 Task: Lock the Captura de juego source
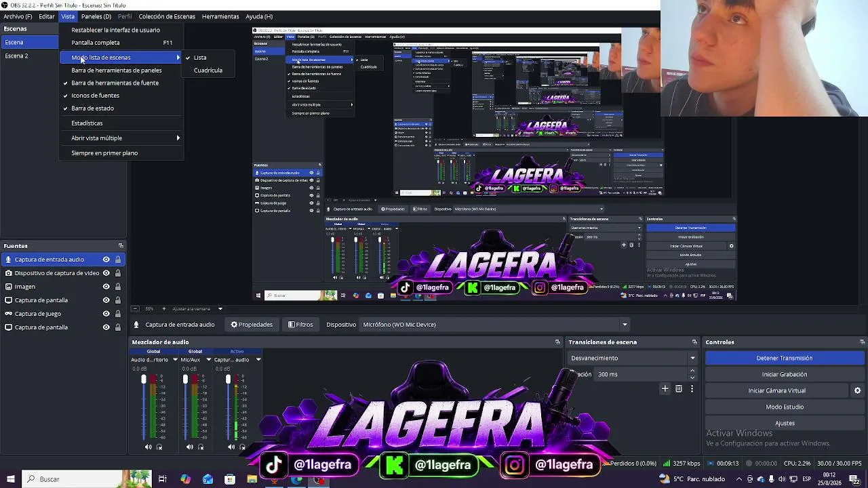(118, 314)
